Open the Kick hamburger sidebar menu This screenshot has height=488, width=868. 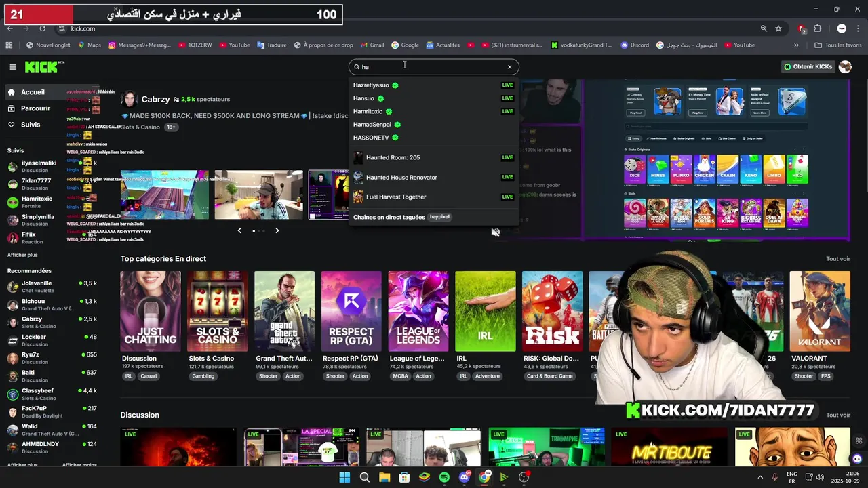click(x=13, y=67)
